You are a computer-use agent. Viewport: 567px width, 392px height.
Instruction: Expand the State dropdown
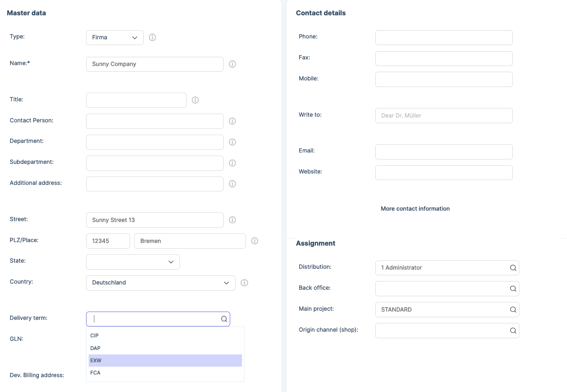pyautogui.click(x=133, y=262)
